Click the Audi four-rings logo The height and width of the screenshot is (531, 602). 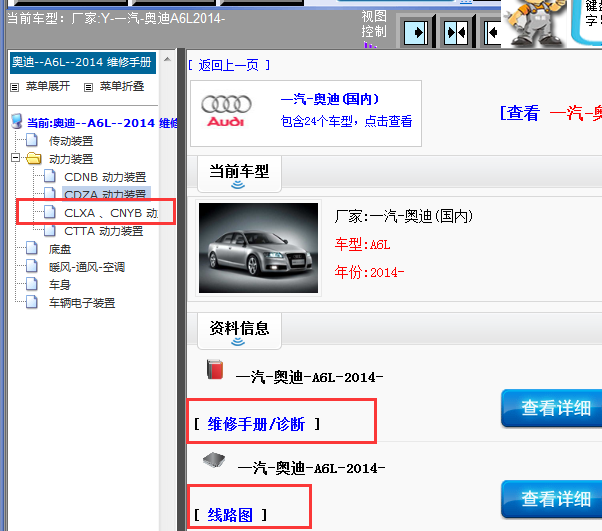coord(226,111)
